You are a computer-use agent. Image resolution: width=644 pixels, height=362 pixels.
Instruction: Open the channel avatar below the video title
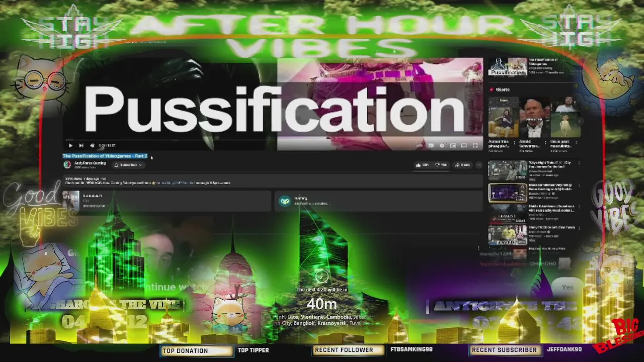67,165
